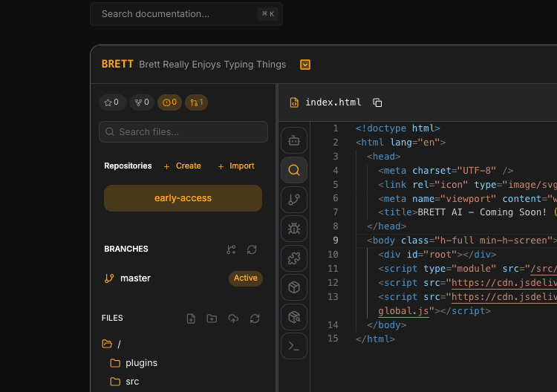This screenshot has height=392, width=557.
Task: Select the early-access repository button
Action: point(183,198)
